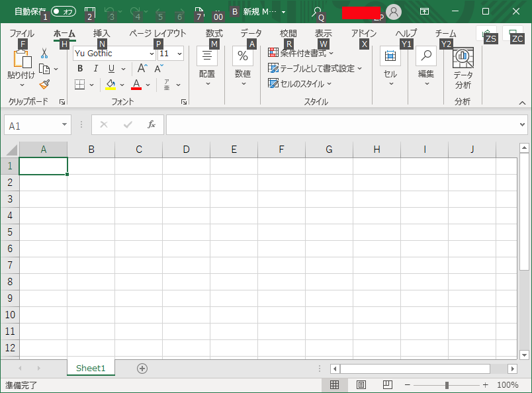Switch to Page Layout view in status bar
Viewport: 532px width, 393px height.
click(361, 384)
